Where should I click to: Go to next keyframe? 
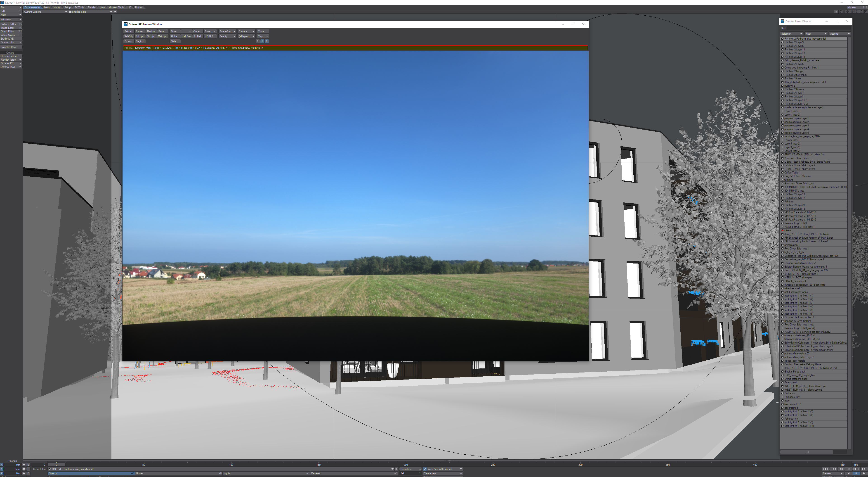856,469
